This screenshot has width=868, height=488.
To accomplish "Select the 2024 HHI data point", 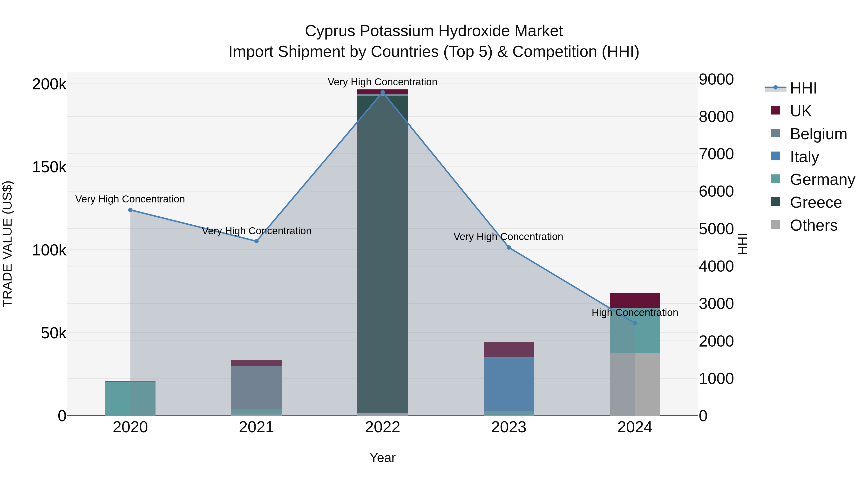I will [635, 323].
